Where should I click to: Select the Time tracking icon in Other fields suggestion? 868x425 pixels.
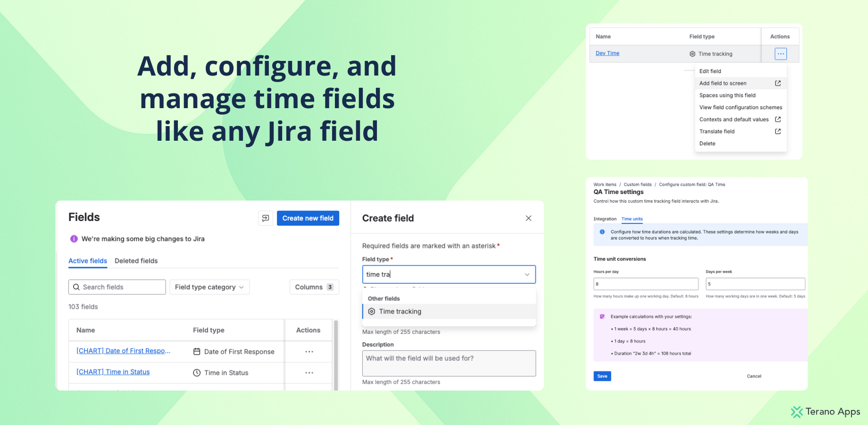(x=371, y=311)
